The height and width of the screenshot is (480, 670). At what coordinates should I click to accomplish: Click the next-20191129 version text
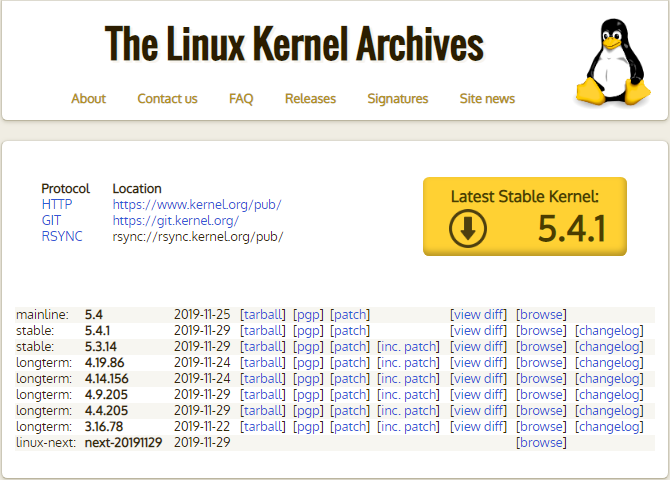123,442
